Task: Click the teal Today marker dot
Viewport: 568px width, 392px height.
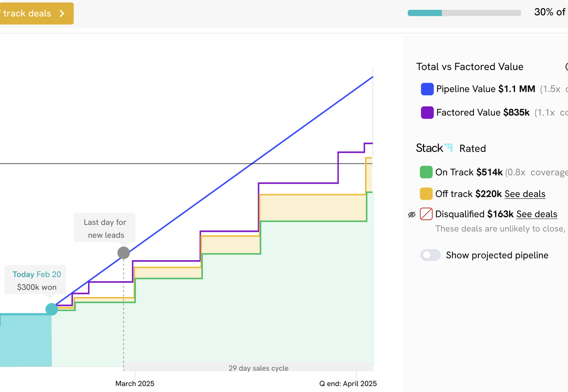Action: pos(52,309)
